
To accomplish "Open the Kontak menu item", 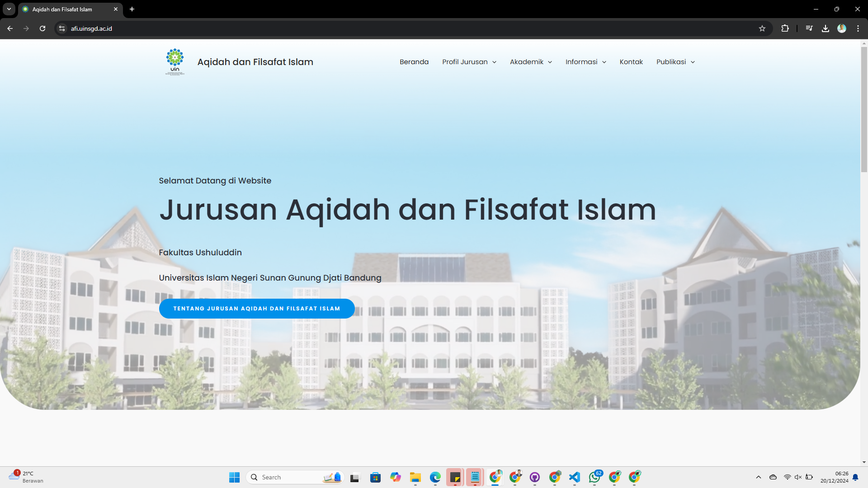I will coord(631,62).
